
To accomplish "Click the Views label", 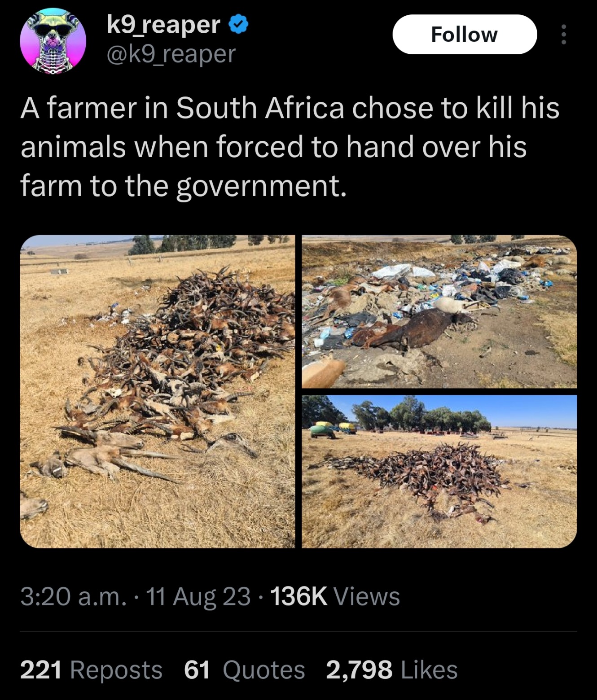I will click(367, 597).
